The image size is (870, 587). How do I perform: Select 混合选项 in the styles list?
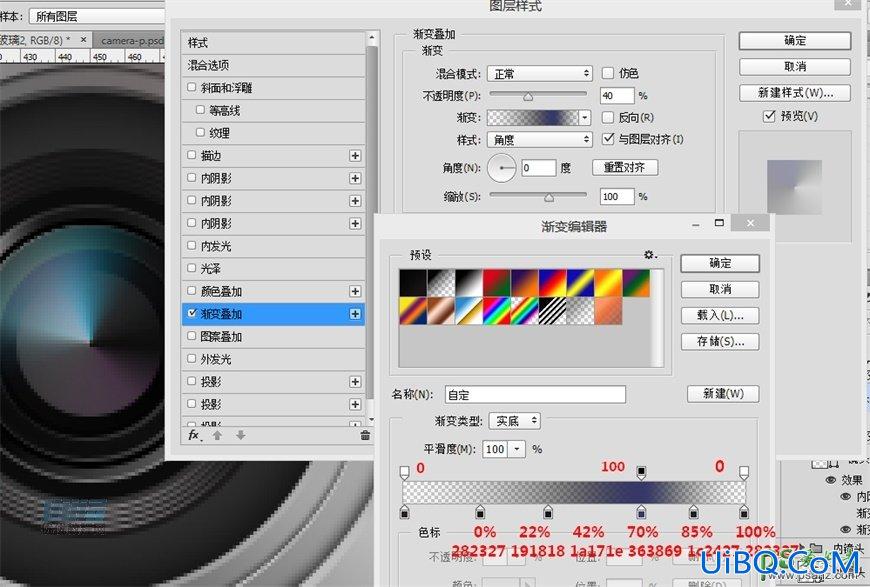[273, 65]
